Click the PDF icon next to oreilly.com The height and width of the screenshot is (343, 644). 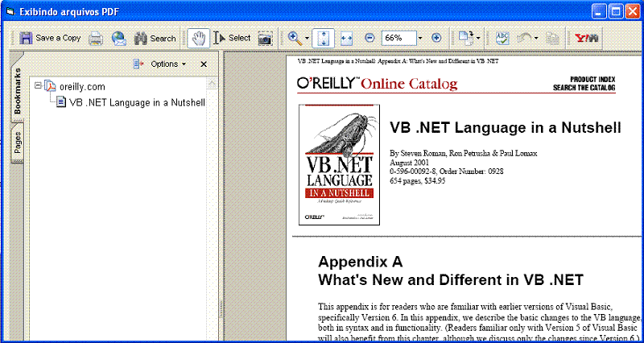point(50,86)
